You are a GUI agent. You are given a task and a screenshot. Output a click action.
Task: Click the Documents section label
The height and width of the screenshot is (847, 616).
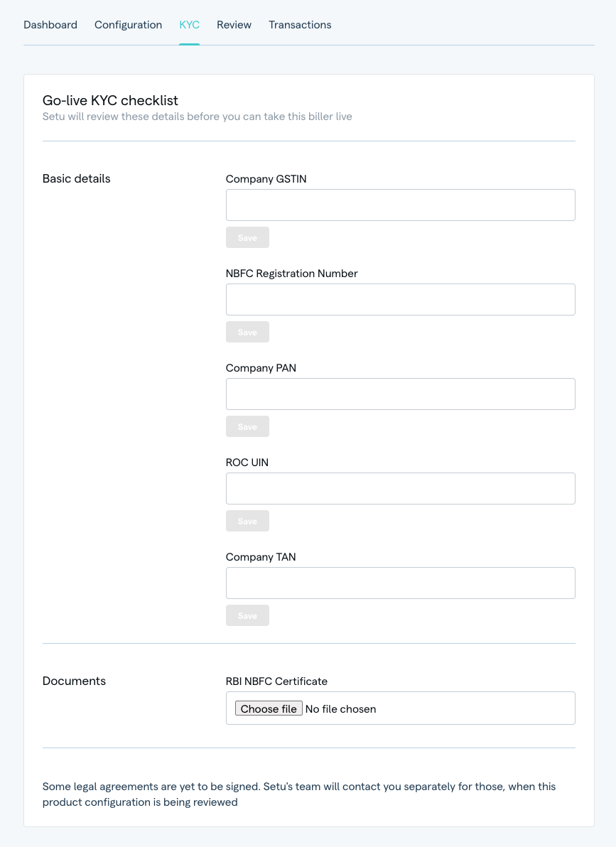[x=74, y=681]
